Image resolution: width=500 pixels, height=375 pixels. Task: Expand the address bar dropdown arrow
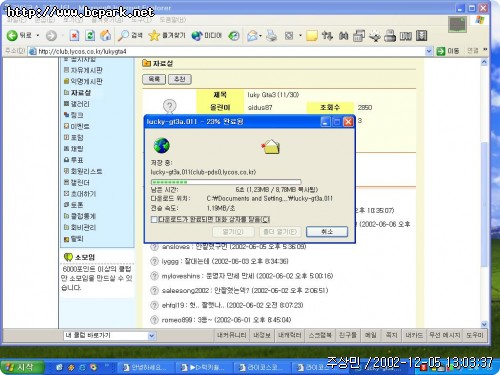coord(429,51)
